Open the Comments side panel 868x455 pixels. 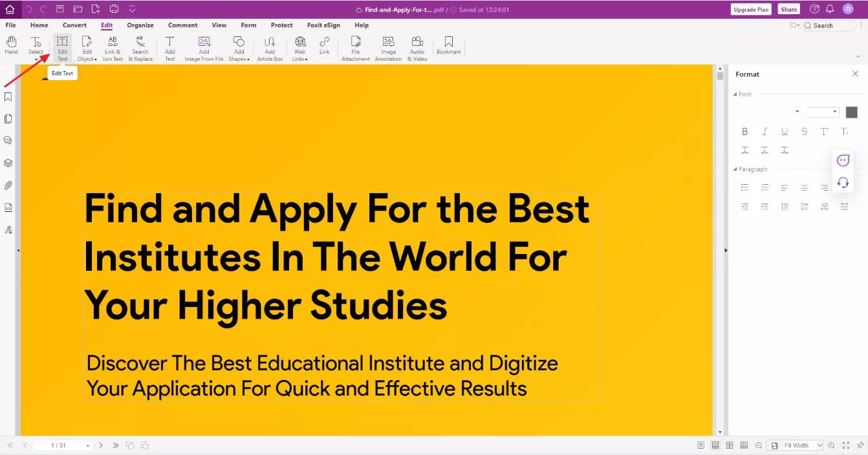[8, 140]
